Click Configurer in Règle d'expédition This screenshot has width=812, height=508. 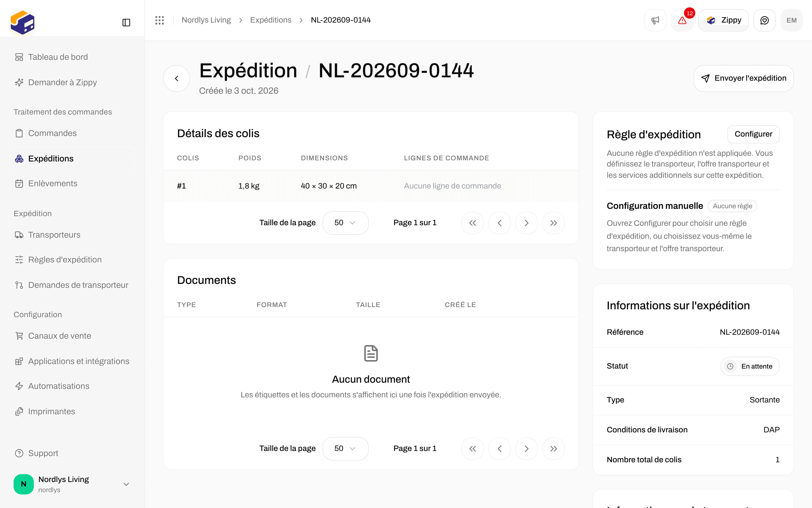753,134
